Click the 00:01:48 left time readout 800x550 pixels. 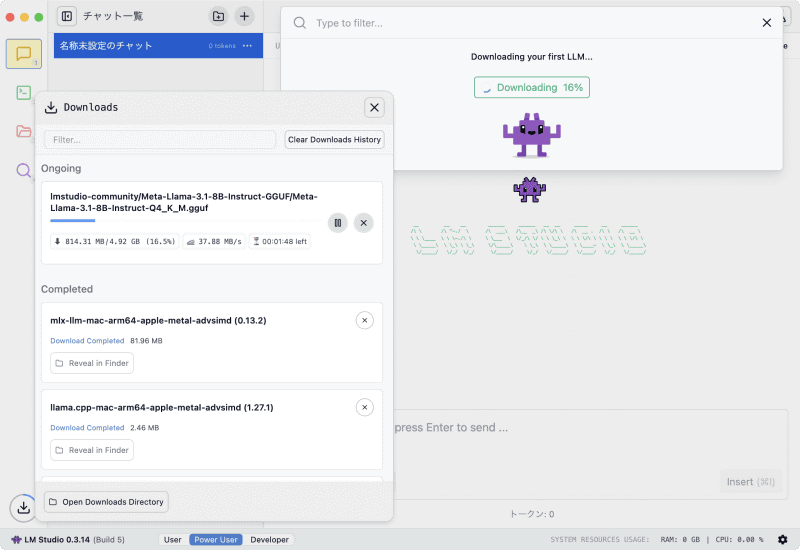[x=280, y=241]
